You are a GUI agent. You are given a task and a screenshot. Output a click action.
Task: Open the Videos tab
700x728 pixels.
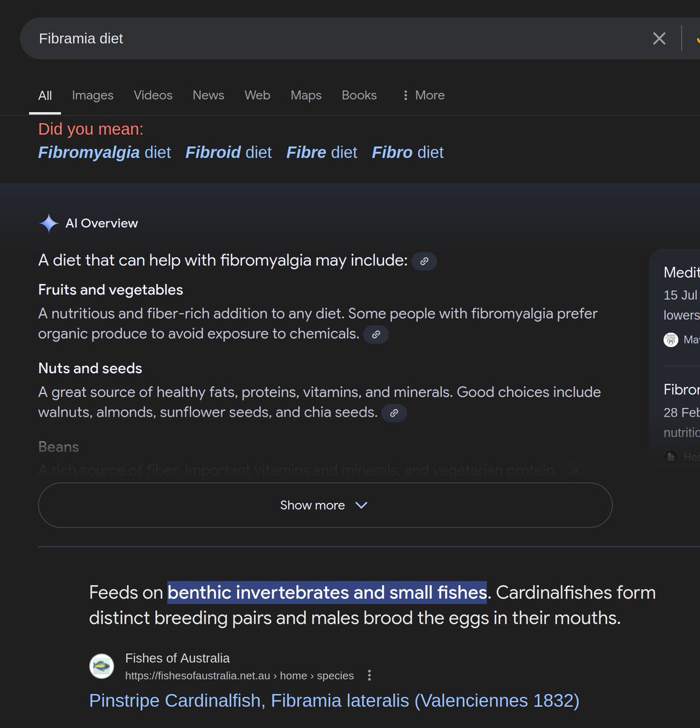[153, 95]
